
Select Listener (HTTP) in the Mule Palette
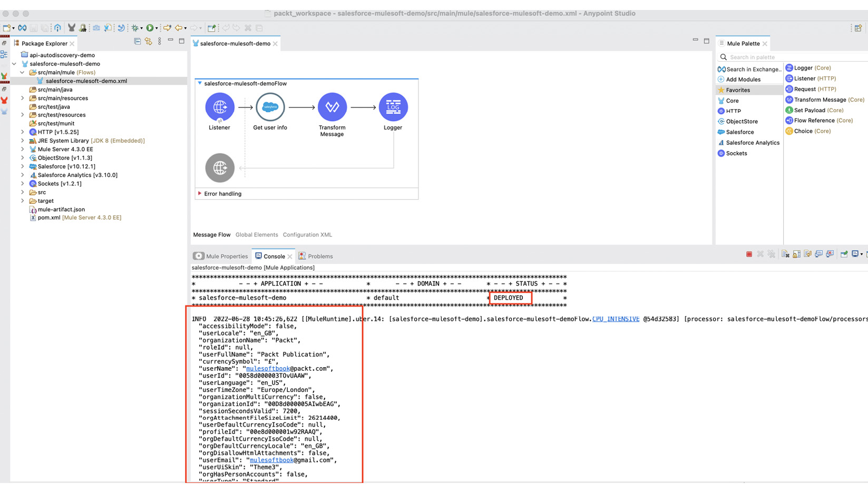[811, 78]
